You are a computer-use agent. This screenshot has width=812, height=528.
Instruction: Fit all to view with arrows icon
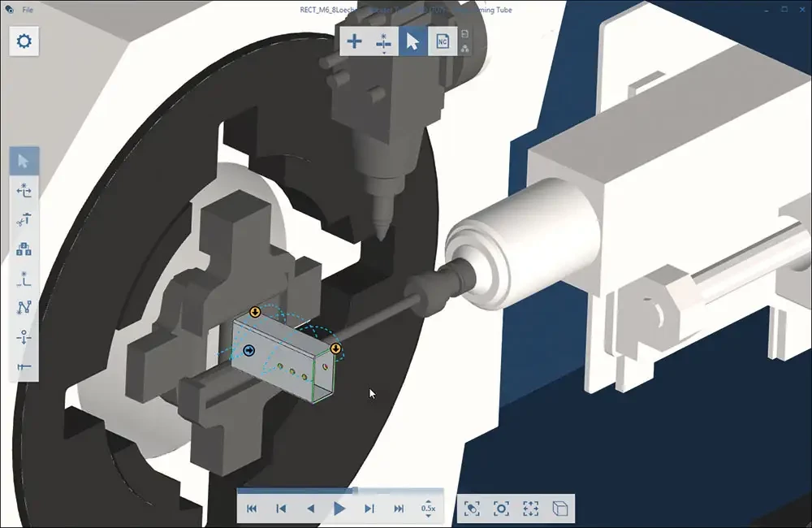tap(531, 509)
